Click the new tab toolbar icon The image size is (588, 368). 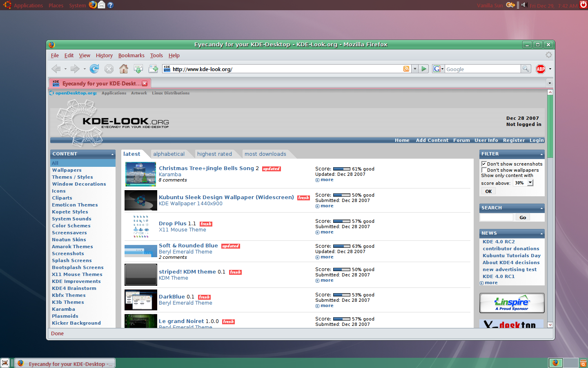coord(153,69)
